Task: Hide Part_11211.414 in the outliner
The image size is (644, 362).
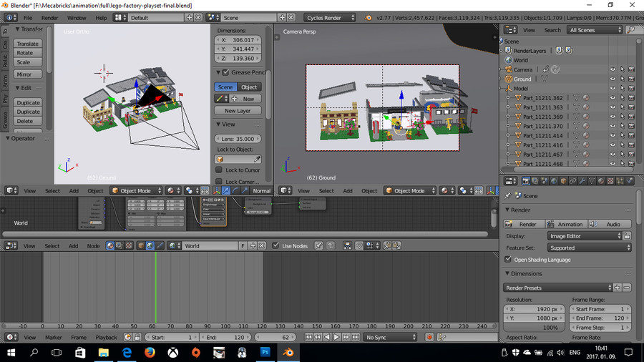Action: [613, 136]
